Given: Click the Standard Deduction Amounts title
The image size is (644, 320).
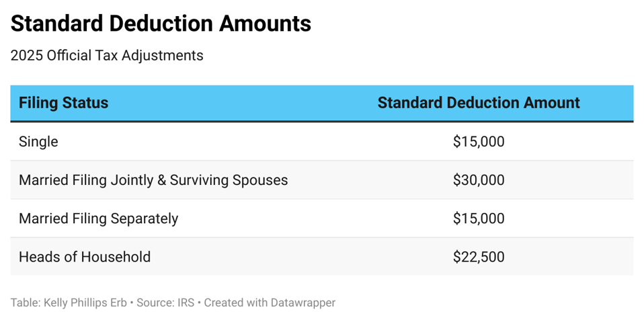Looking at the screenshot, I should (x=161, y=24).
